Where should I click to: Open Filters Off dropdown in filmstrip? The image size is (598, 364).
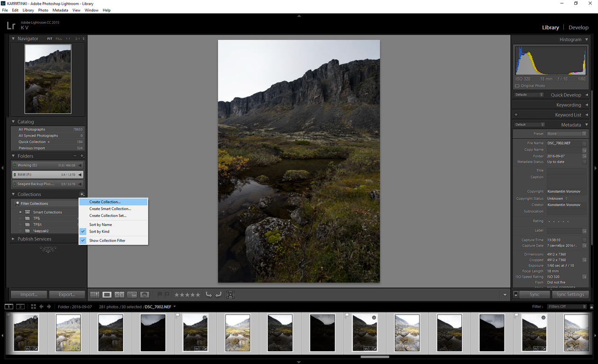point(567,307)
